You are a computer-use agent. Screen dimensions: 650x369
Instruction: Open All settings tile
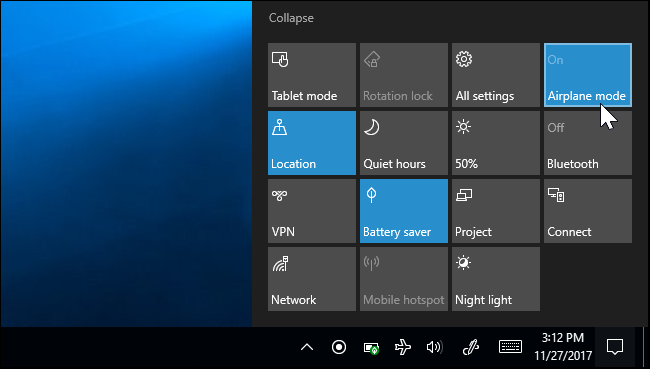point(496,75)
